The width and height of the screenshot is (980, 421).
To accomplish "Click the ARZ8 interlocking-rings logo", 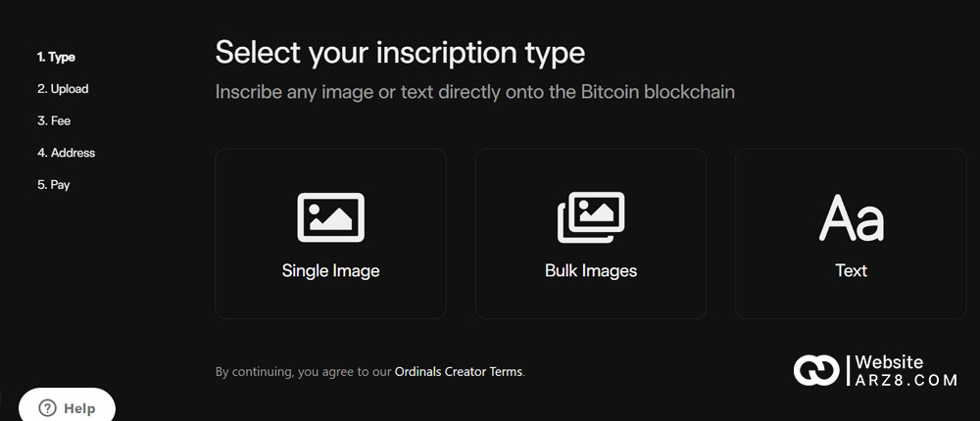I will pyautogui.click(x=816, y=370).
